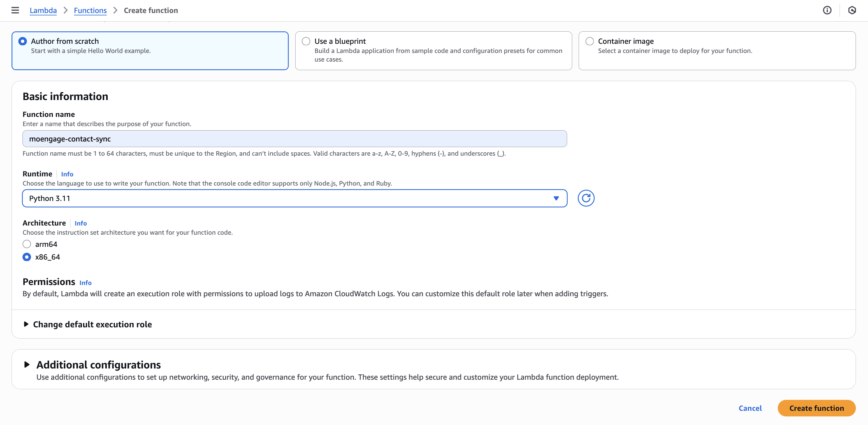Viewport: 868px width, 425px height.
Task: Click the Create function breadcrumb text
Action: click(151, 10)
